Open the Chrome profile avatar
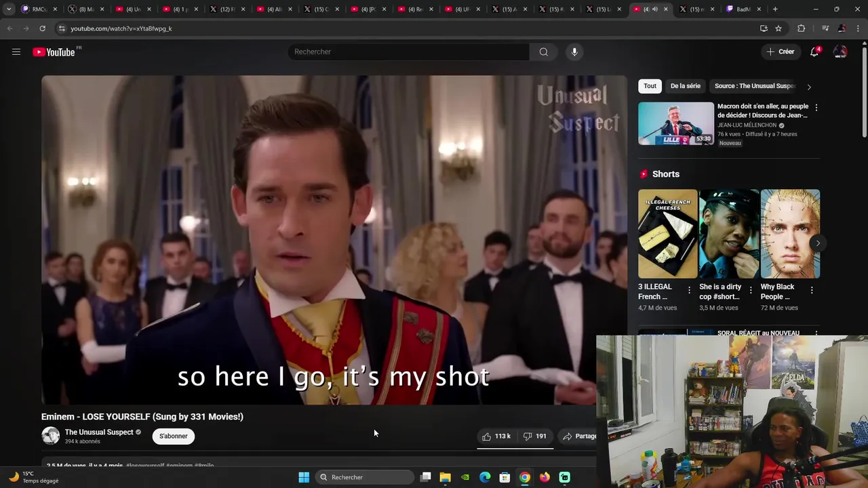 pos(842,28)
